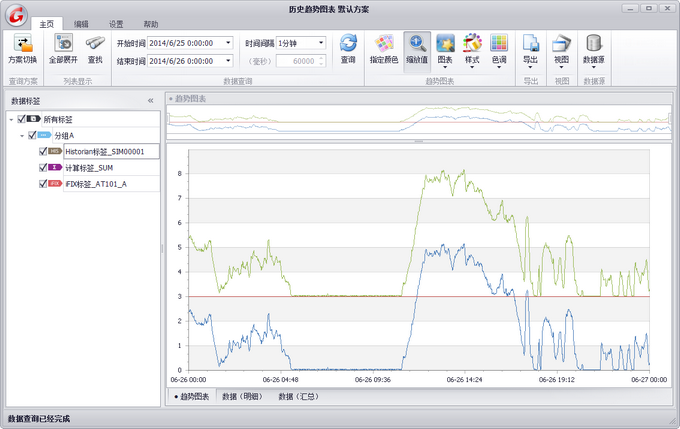Select the 数据（明细）bottom tab
The image size is (680, 429).
[x=242, y=396]
